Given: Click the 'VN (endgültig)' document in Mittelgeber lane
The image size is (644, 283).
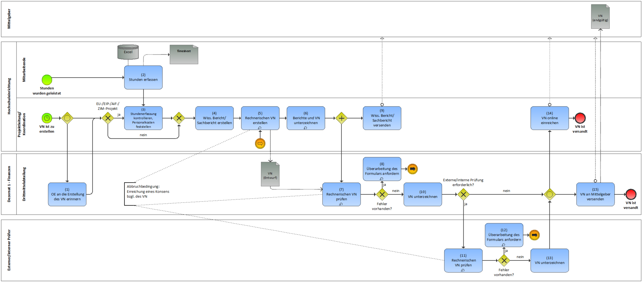Looking at the screenshot, I should point(600,17).
